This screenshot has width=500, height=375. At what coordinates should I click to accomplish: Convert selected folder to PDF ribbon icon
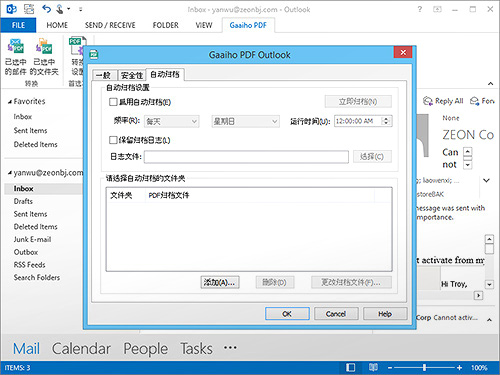(44, 47)
